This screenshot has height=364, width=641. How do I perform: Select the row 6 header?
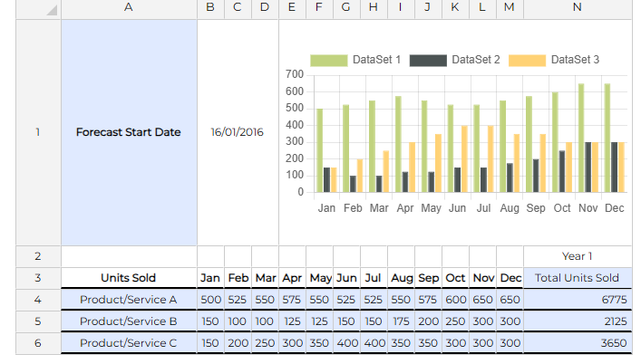tap(37, 343)
